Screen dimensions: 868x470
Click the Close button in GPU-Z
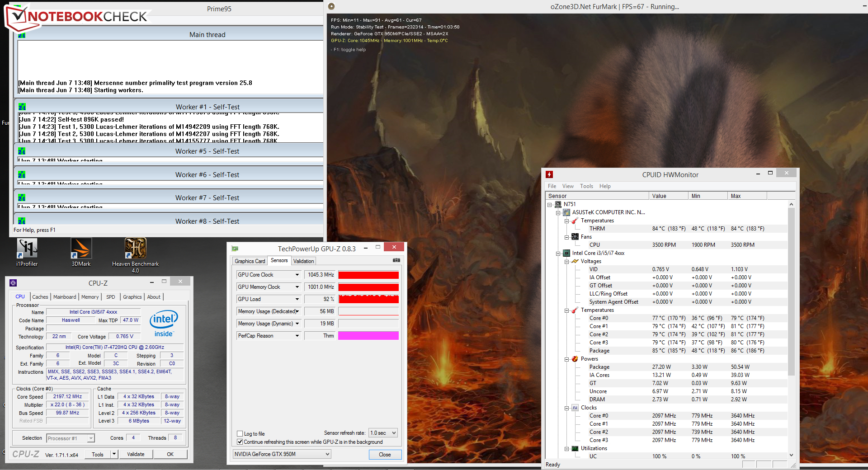click(x=385, y=454)
